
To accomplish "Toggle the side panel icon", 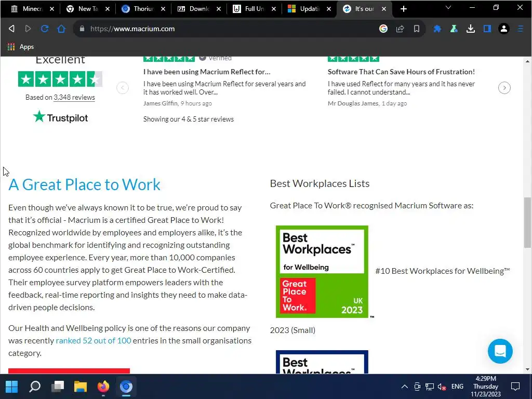I will coord(487,29).
